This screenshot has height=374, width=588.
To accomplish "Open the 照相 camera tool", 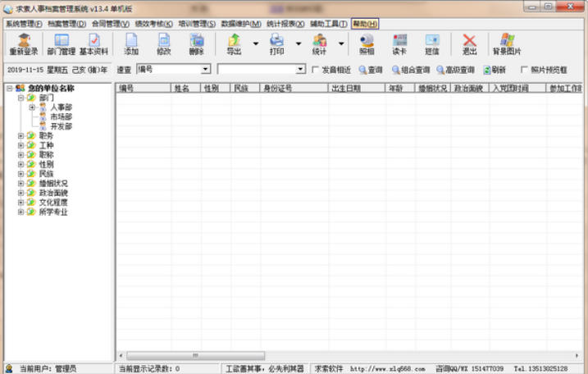I will (x=367, y=44).
